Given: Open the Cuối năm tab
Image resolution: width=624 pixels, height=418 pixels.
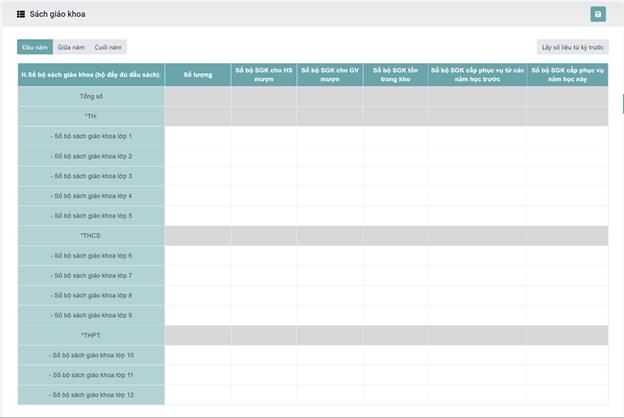Looking at the screenshot, I should coord(108,47).
